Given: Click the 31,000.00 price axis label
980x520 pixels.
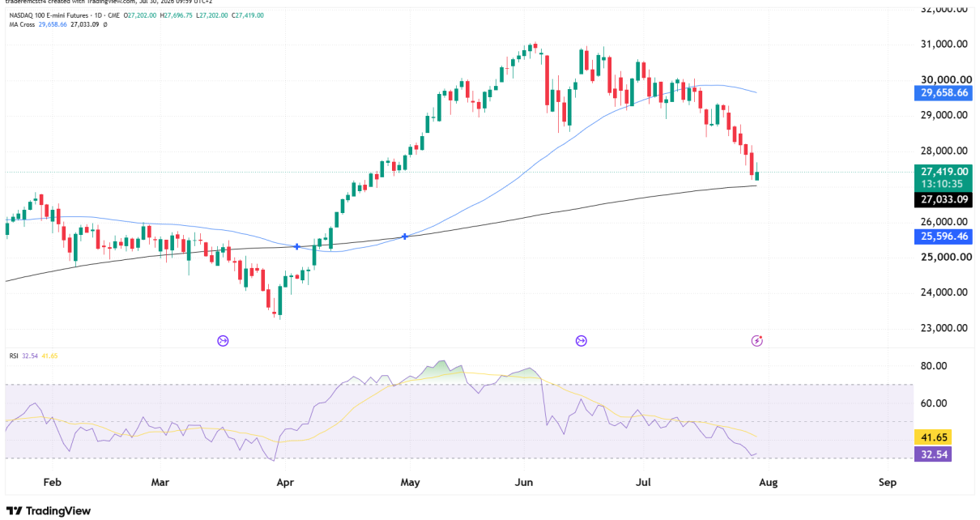Looking at the screenshot, I should [944, 45].
